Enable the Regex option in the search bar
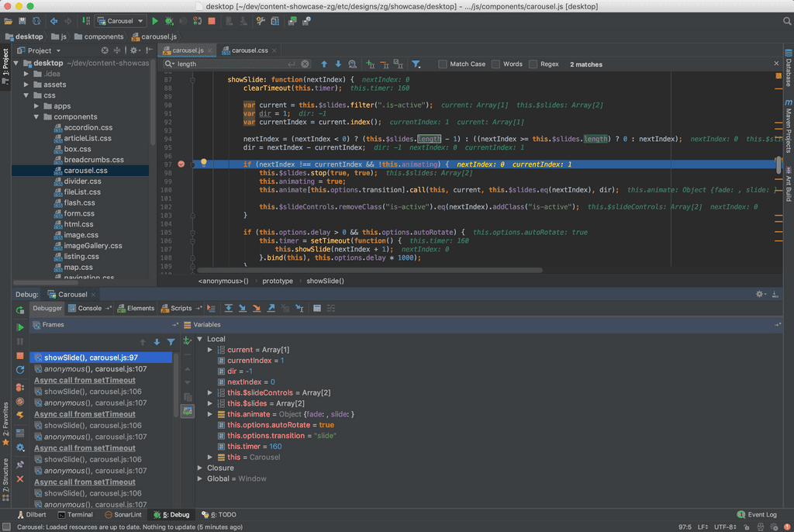Image resolution: width=794 pixels, height=532 pixels. pyautogui.click(x=534, y=64)
